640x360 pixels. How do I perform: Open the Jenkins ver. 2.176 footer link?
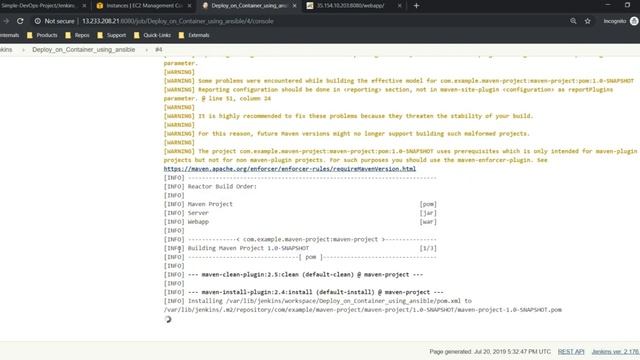coord(616,351)
